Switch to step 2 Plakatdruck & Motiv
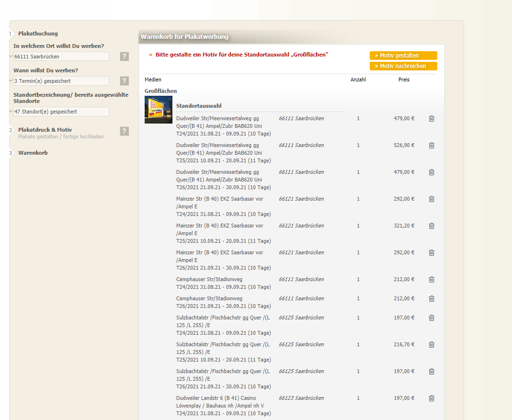This screenshot has height=420, width=512. coord(45,130)
